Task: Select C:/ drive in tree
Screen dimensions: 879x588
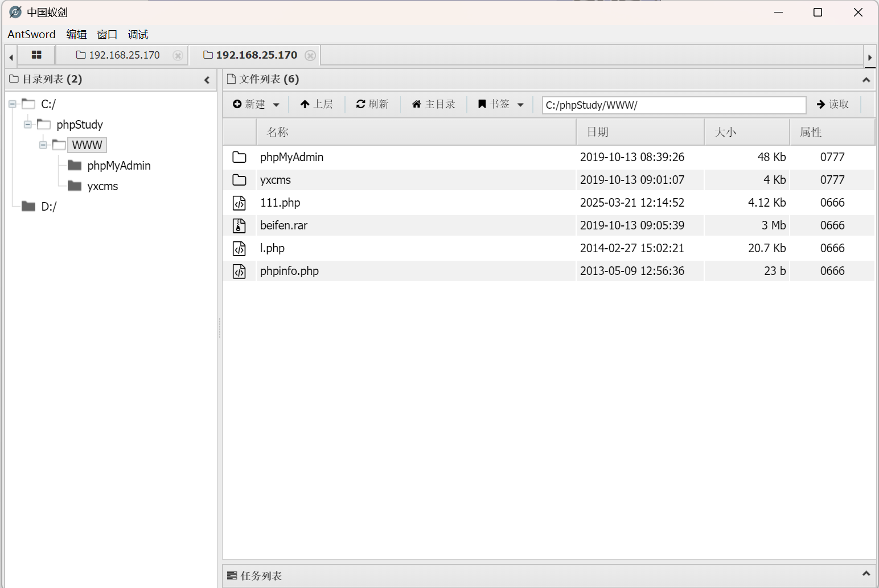Action: (48, 104)
